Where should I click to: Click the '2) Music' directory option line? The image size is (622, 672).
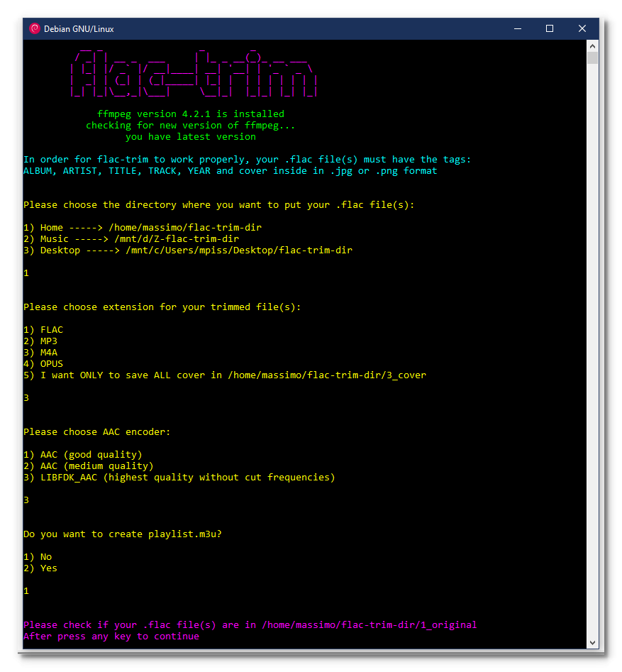click(131, 238)
